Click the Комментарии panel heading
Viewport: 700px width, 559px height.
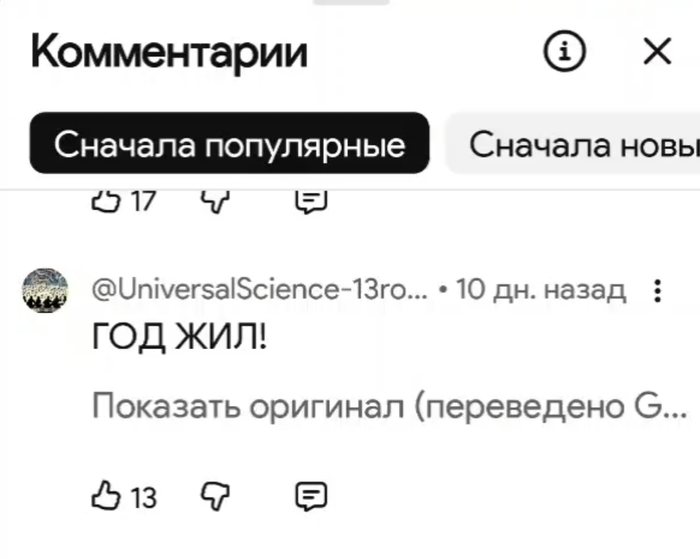click(169, 52)
